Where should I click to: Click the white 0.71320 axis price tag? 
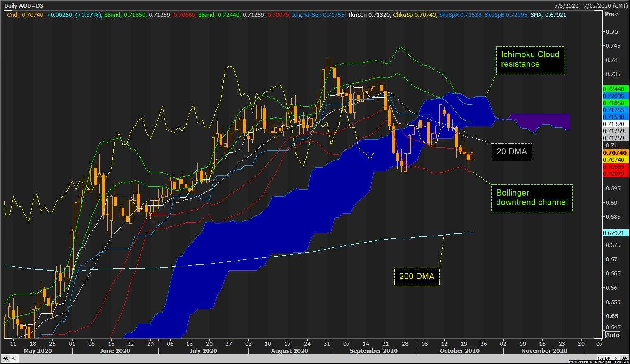pyautogui.click(x=616, y=124)
